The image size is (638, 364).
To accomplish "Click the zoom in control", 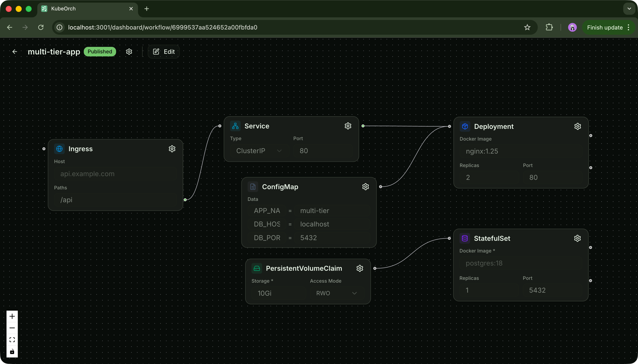I will 12,316.
